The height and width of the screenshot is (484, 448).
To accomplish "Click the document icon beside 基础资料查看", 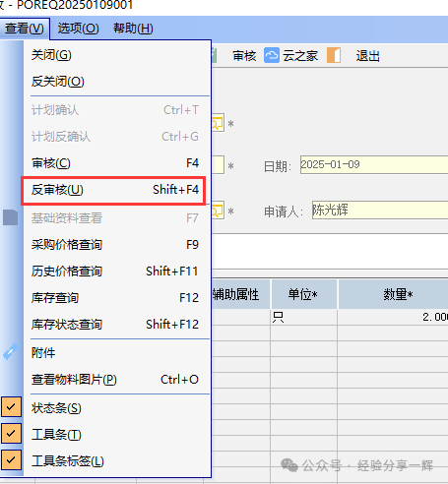I will click(10, 217).
